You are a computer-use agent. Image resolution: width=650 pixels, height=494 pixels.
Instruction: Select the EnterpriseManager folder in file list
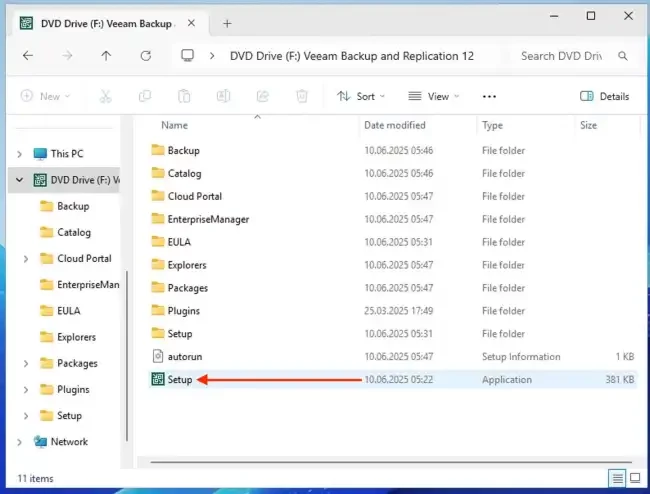tap(208, 219)
